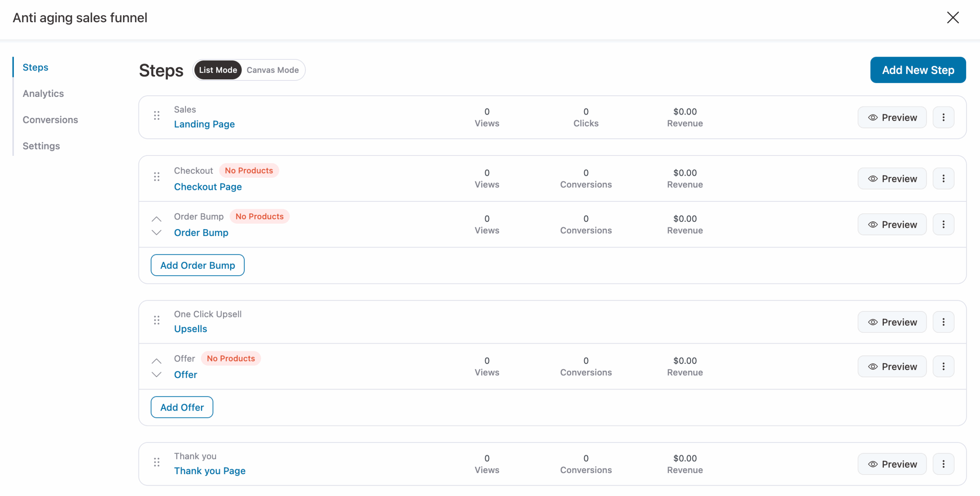
Task: Preview the Order Bump step
Action: tap(892, 224)
